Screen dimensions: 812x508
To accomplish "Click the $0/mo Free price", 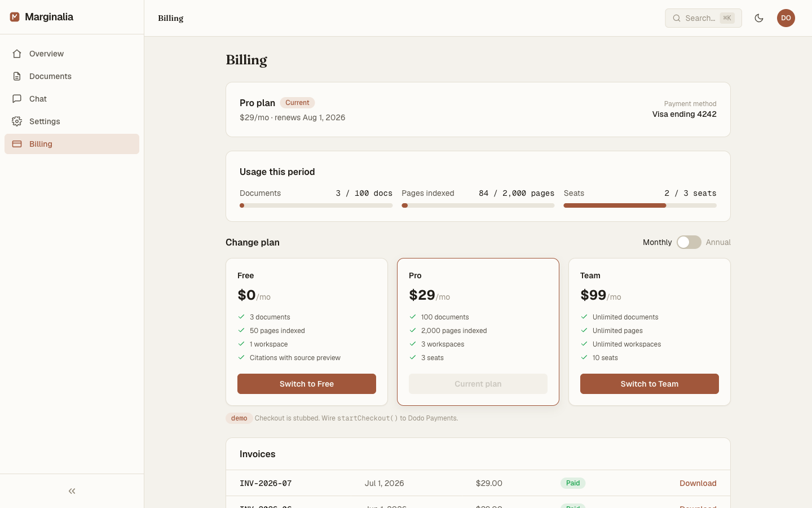I will pos(254,295).
